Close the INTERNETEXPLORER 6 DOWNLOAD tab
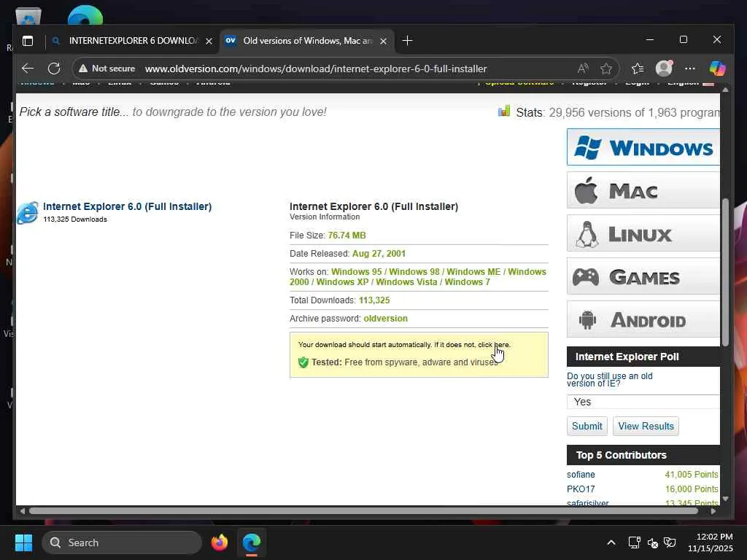This screenshot has width=747, height=560. pyautogui.click(x=209, y=41)
